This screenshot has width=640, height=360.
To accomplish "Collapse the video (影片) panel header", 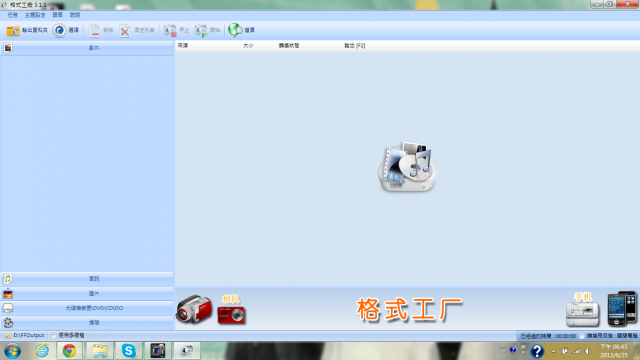I will (87, 48).
